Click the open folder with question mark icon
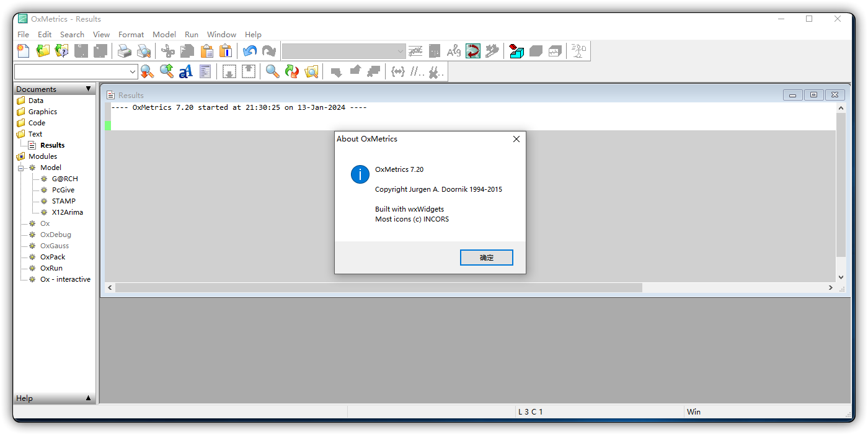The image size is (868, 435). [62, 51]
